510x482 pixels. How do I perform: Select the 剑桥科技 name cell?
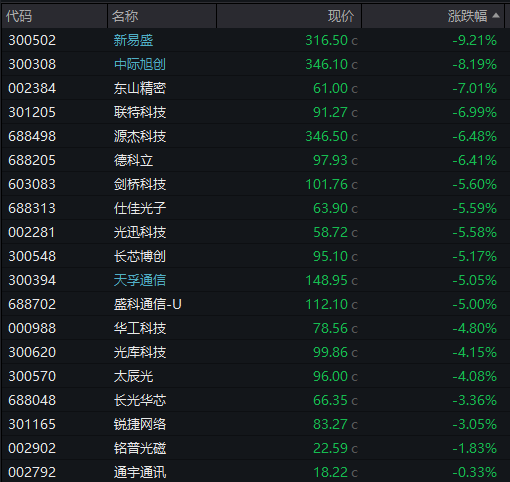tap(140, 184)
